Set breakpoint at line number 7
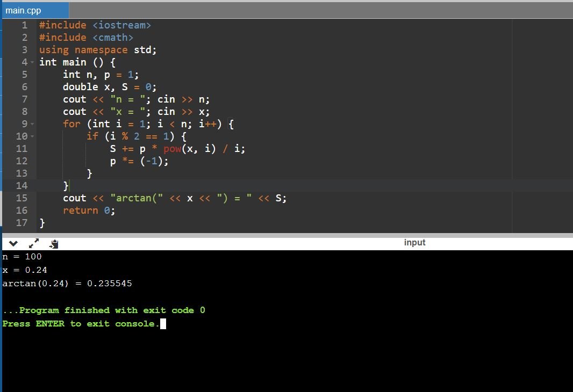Viewport: 573px width, 392px height. tap(24, 99)
